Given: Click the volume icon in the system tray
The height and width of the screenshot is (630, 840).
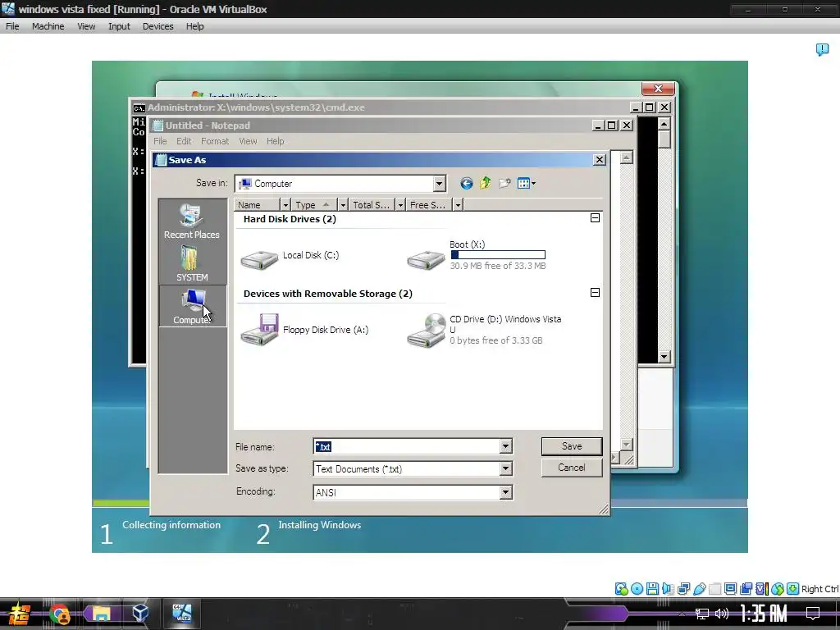Looking at the screenshot, I should click(x=722, y=614).
